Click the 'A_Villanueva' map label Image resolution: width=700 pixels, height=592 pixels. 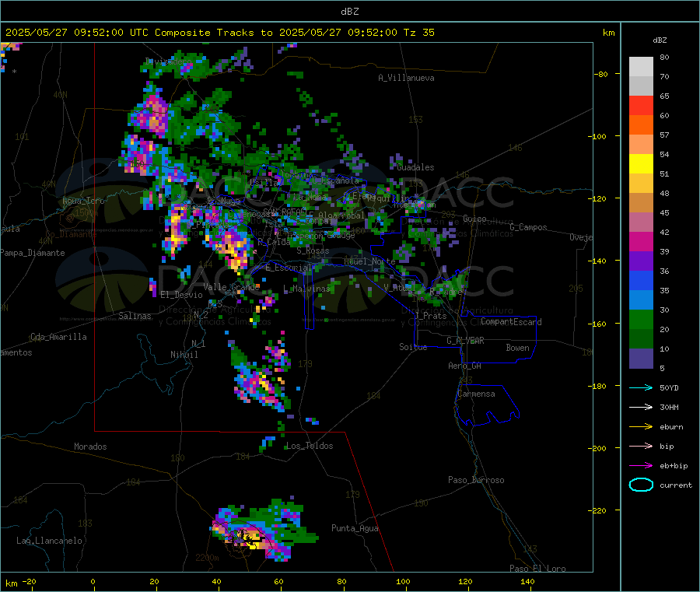tap(406, 78)
